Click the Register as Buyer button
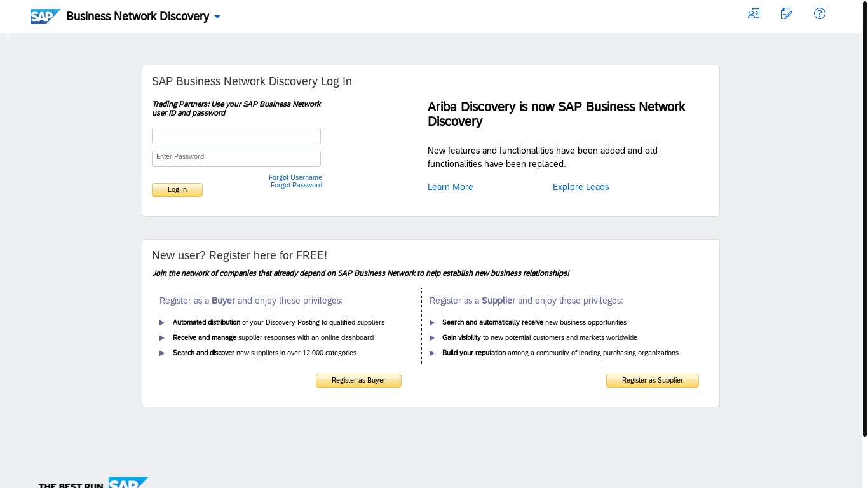This screenshot has width=868, height=488. 358,381
